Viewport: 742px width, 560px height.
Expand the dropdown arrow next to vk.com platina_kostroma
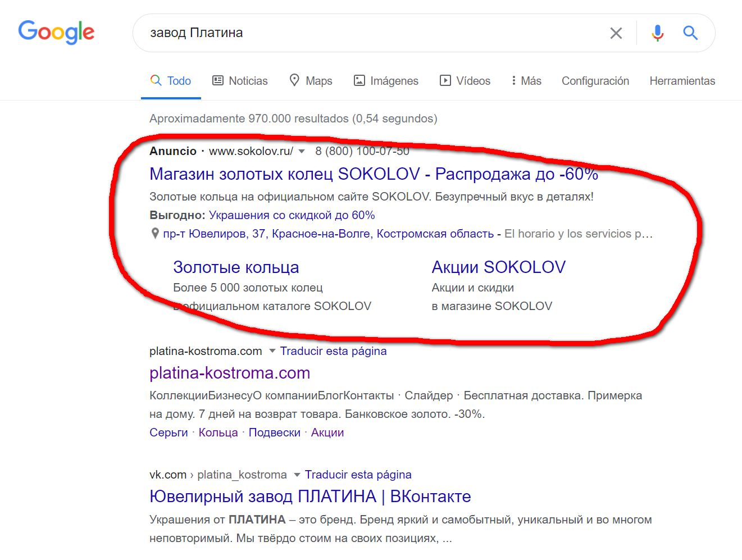coord(297,475)
